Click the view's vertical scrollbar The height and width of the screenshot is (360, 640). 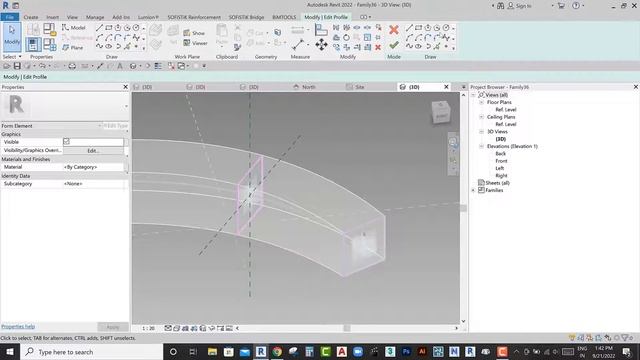463,208
